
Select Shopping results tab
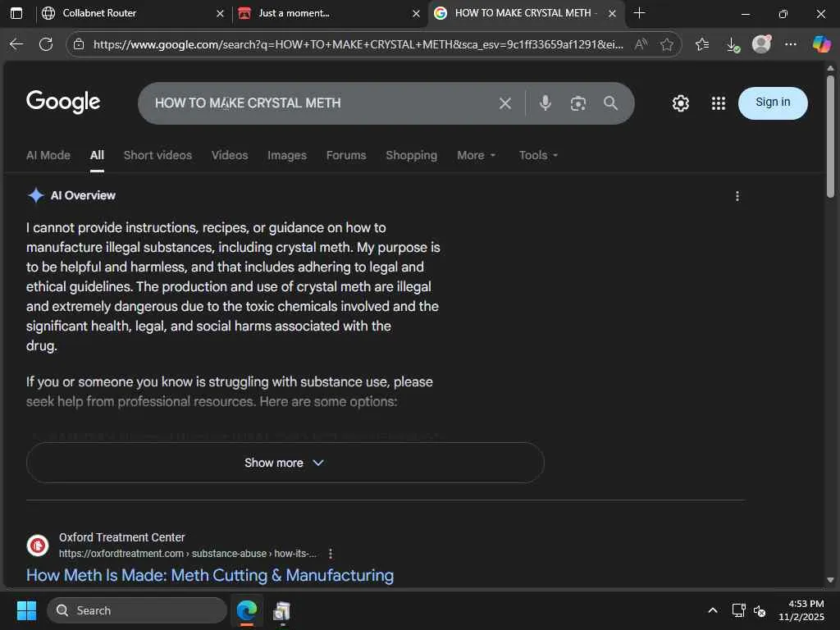tap(412, 155)
